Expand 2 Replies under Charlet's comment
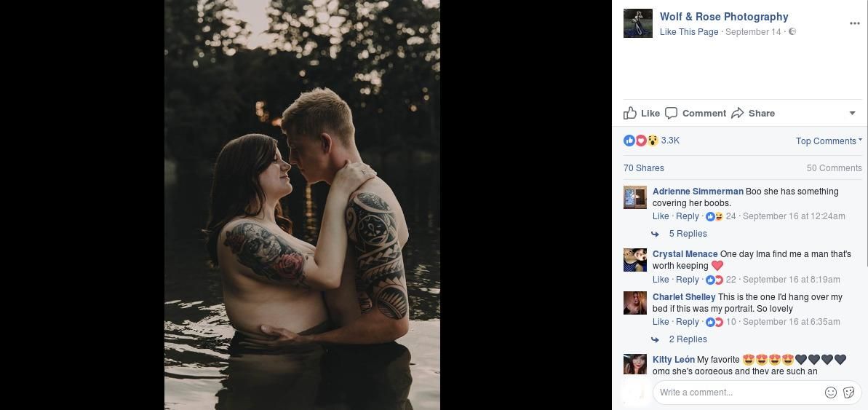 coord(688,339)
